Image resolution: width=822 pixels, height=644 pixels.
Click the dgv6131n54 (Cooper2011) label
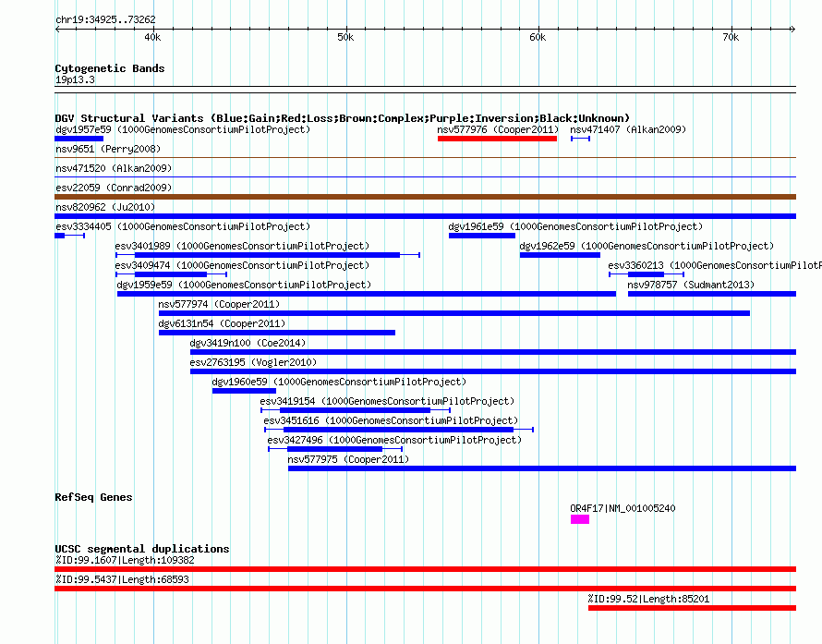coord(222,323)
